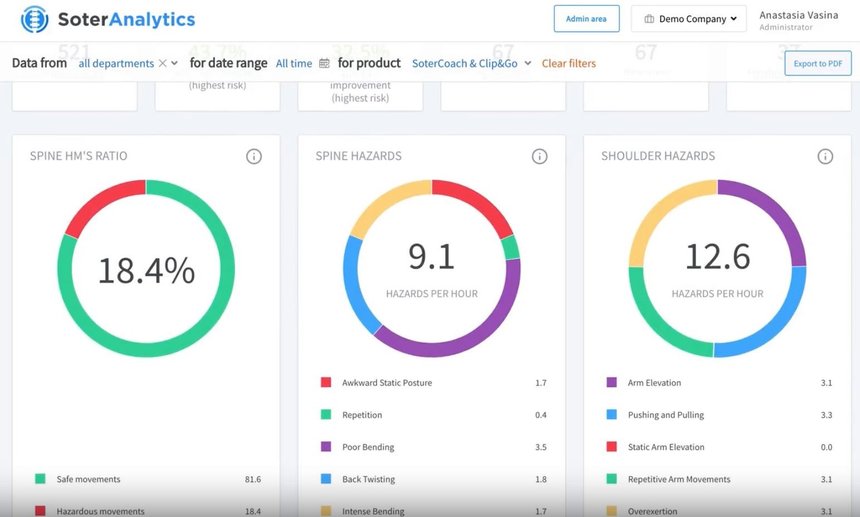Select the Static Arm Elevation legend label
Image resolution: width=860 pixels, height=517 pixels.
[666, 447]
